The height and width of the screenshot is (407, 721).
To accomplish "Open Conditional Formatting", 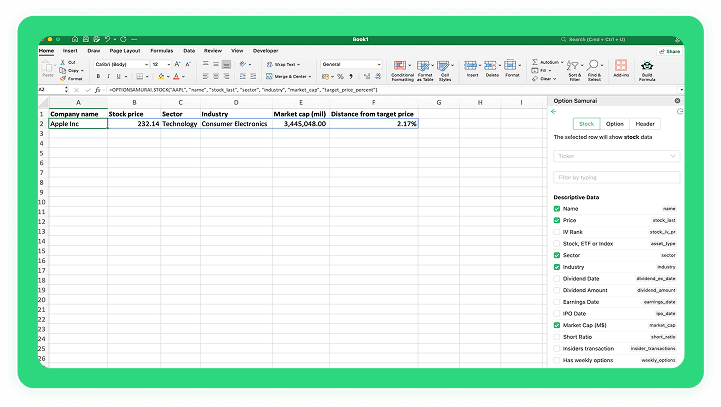I will [x=402, y=70].
